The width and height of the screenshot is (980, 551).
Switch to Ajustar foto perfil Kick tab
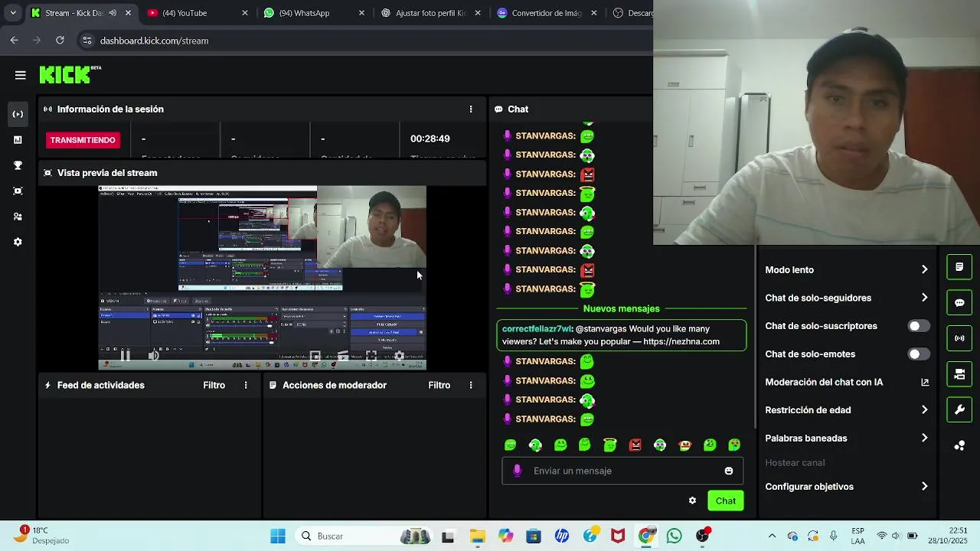tap(430, 13)
